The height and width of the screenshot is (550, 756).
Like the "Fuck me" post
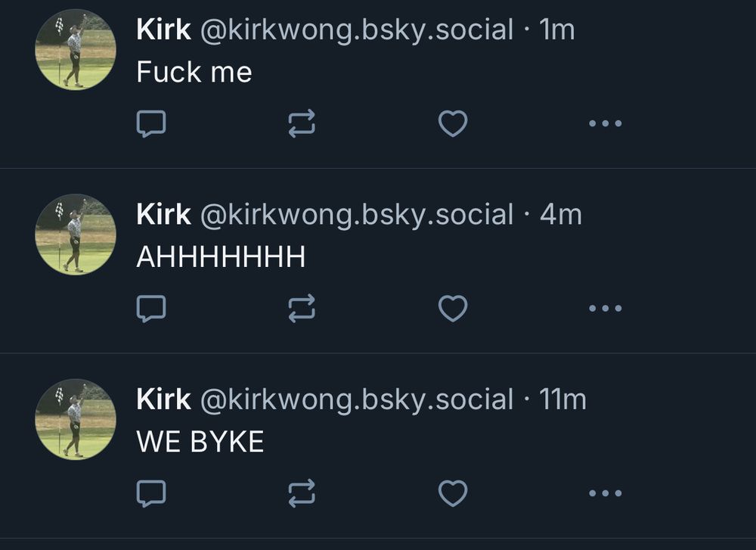coord(453,123)
